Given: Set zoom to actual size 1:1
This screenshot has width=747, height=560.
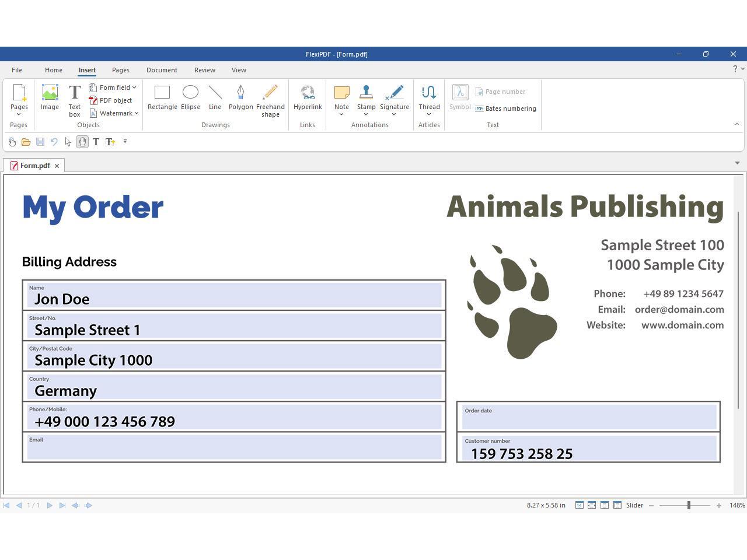Looking at the screenshot, I should click(x=579, y=505).
